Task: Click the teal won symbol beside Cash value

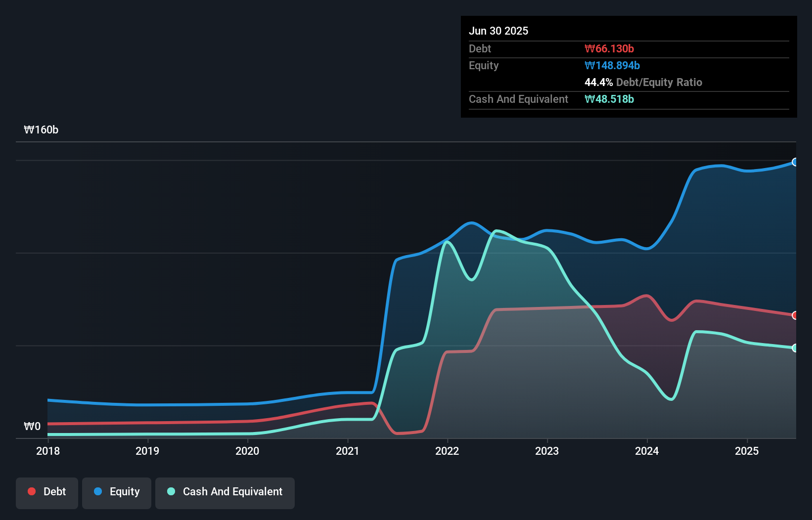Action: [588, 99]
